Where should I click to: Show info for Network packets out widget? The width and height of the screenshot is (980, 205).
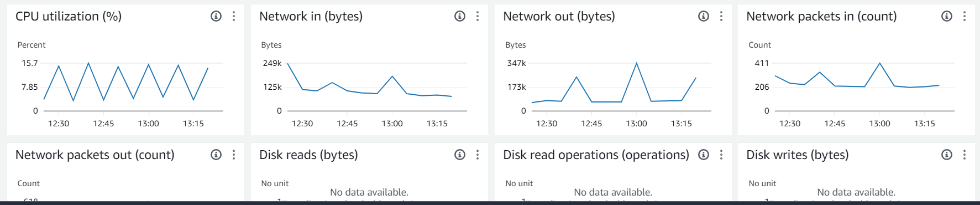coord(216,155)
